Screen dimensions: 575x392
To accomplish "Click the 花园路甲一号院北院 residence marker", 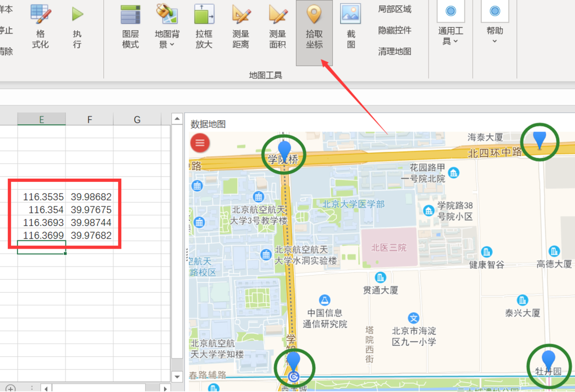I will coord(454,172).
